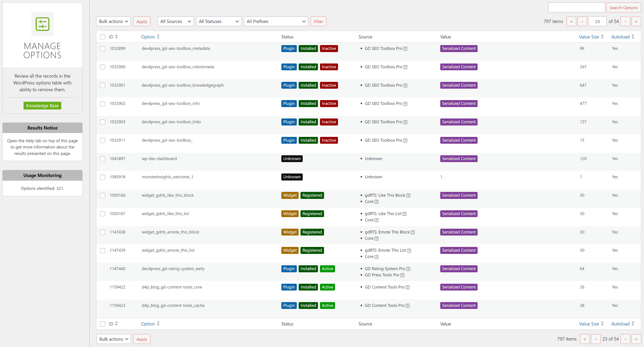Tick the select-all checkbox in top header
Screen dimensions: 644x347
pos(102,37)
